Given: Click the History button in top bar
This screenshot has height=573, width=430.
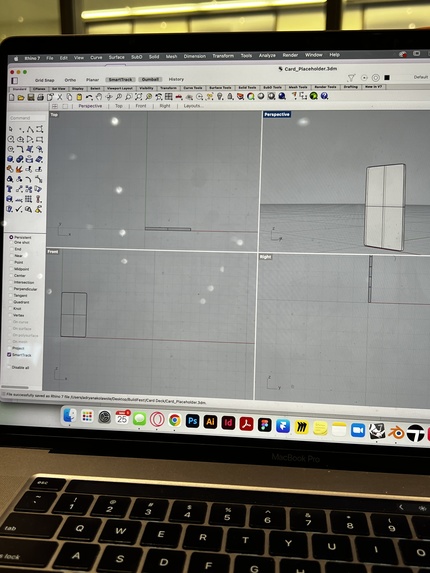Looking at the screenshot, I should point(176,79).
